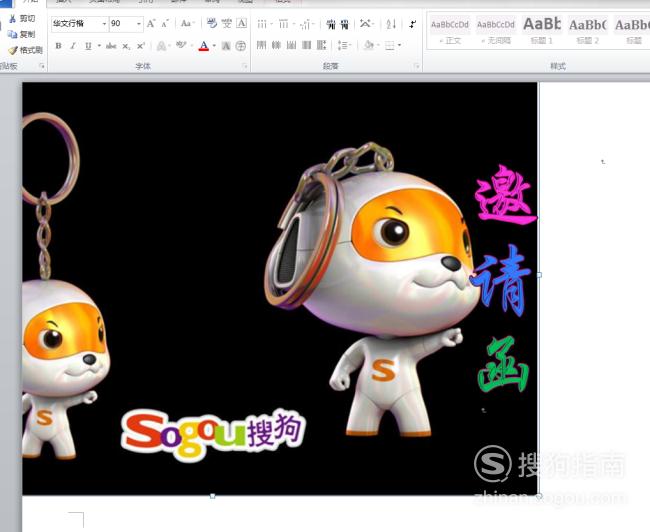Click the text box's right-middle sizing handle

[539, 275]
